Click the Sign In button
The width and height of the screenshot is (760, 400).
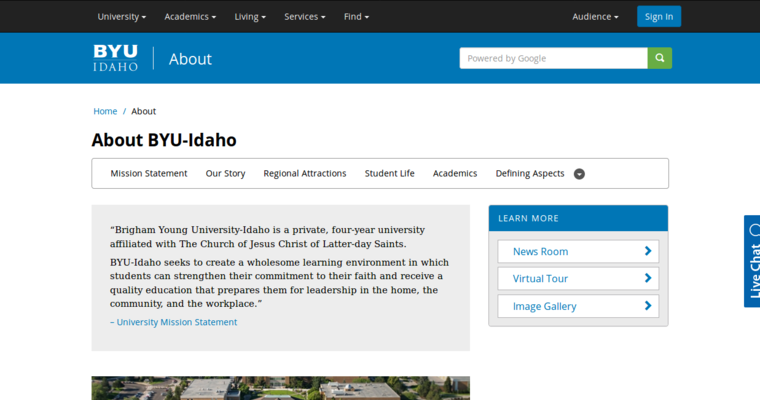(x=659, y=17)
